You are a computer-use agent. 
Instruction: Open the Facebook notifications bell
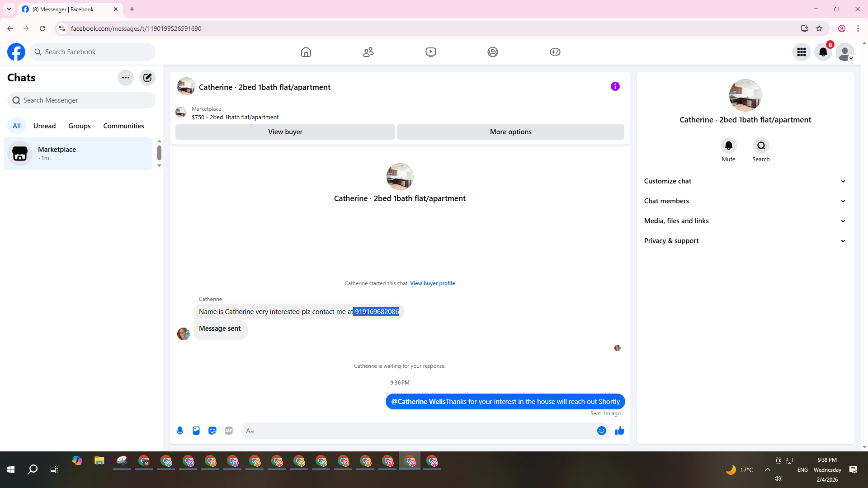tap(823, 52)
